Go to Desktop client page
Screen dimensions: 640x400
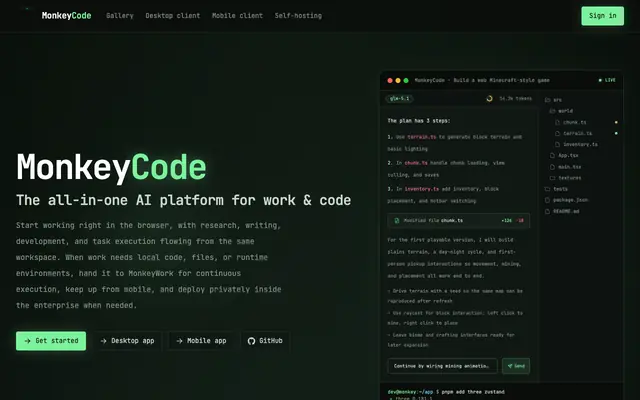coord(173,16)
